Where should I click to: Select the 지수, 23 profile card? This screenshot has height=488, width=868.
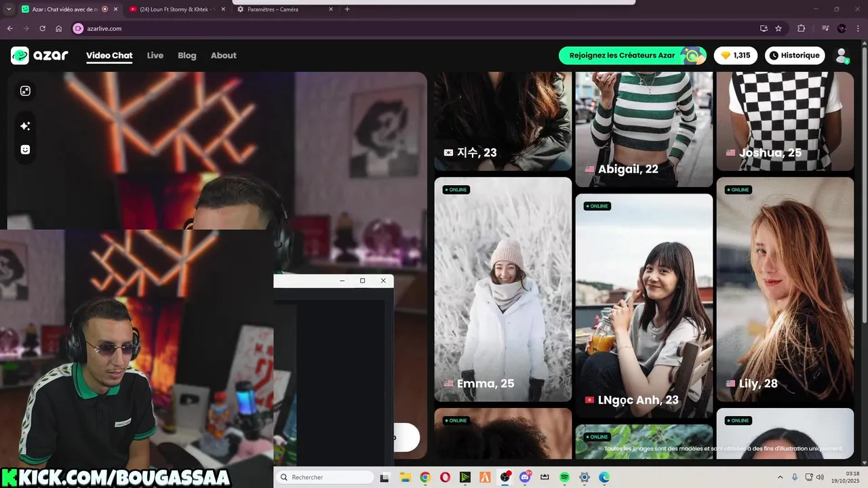503,121
